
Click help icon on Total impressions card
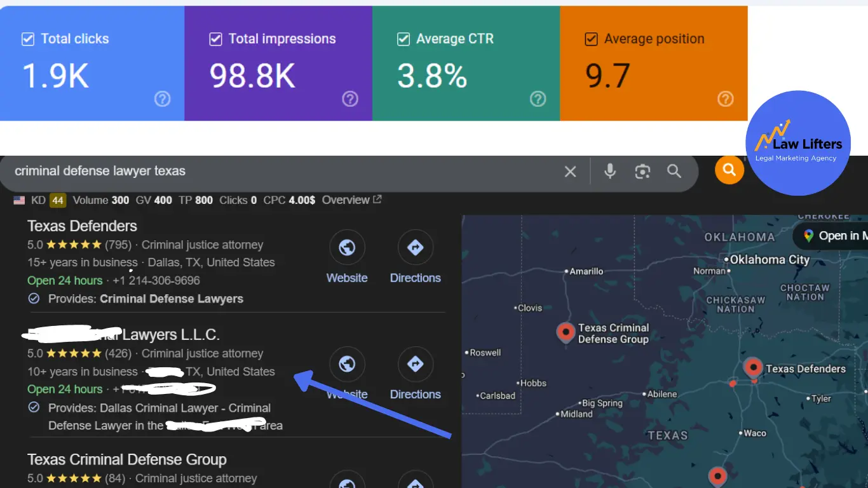tap(350, 98)
